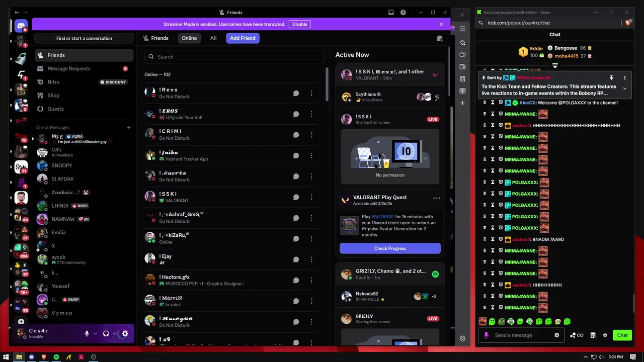The image size is (644, 362).
Task: Open more options for !Hectore.gfx
Action: (x=311, y=280)
